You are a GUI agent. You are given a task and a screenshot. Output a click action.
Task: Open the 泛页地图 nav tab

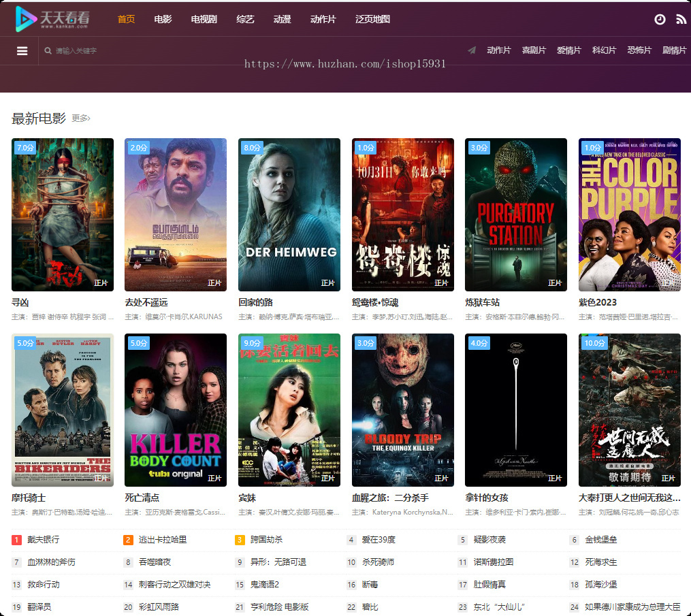[x=373, y=19]
